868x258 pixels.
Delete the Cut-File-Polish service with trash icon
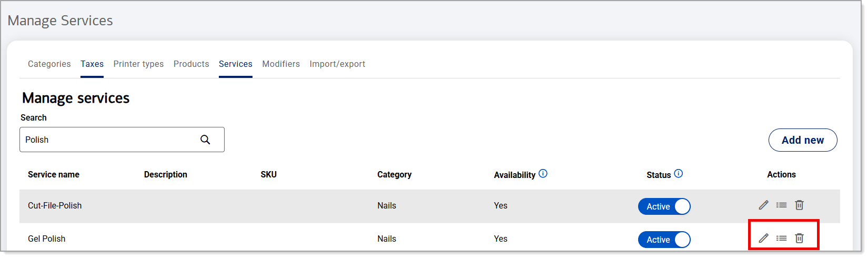click(799, 205)
